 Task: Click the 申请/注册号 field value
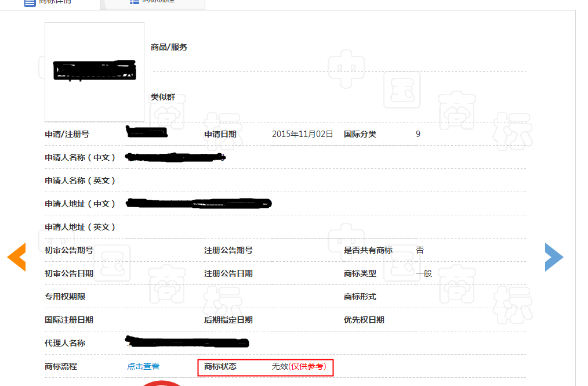click(x=147, y=134)
